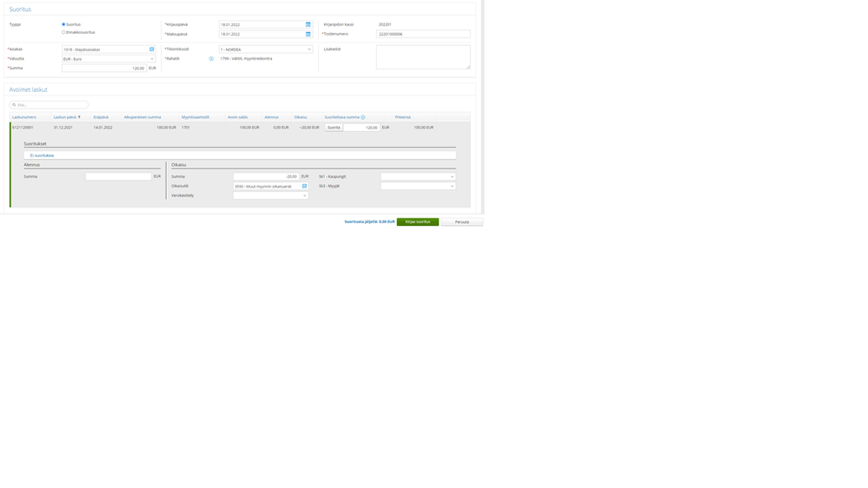
Task: Click Rahatili value 1799 - Välitili
Action: pos(246,59)
